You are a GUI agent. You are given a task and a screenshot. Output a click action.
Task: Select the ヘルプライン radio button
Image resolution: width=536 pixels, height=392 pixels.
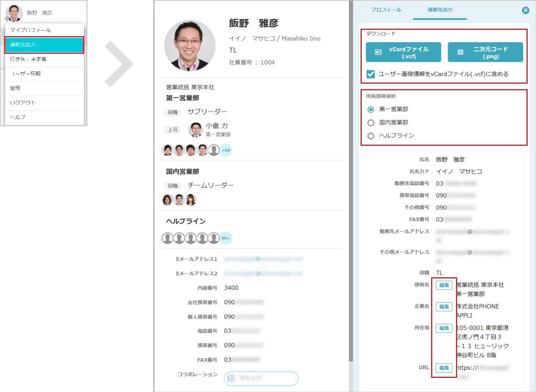coord(370,136)
